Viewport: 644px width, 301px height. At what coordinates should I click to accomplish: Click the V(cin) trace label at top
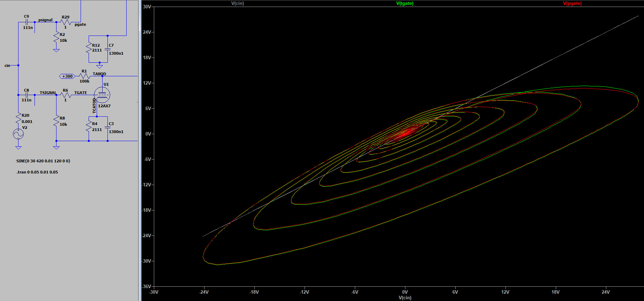pos(238,3)
